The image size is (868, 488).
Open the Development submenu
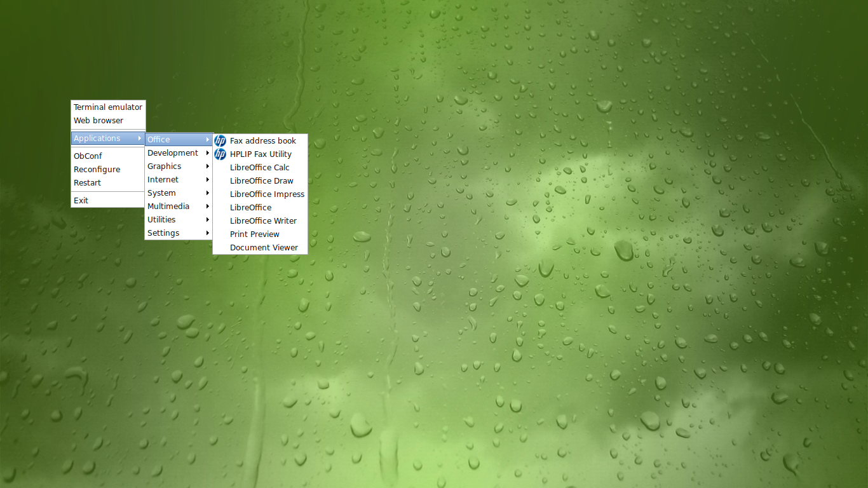(179, 153)
